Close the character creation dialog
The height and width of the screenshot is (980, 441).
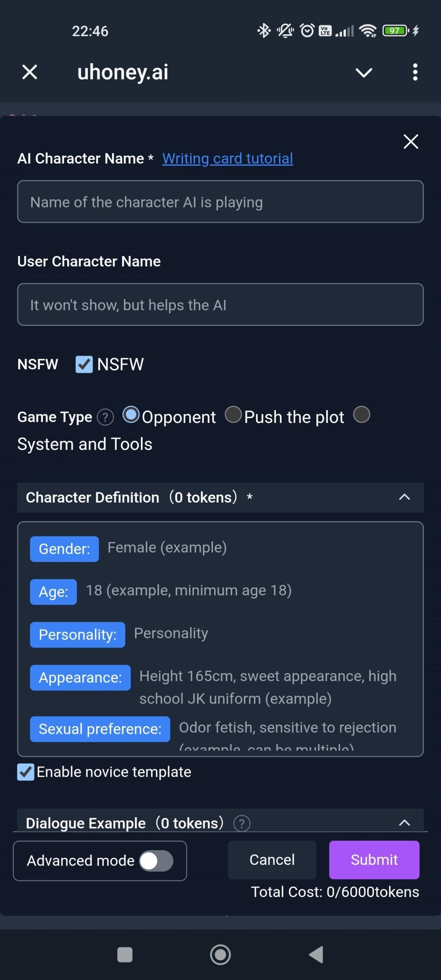[x=411, y=142]
